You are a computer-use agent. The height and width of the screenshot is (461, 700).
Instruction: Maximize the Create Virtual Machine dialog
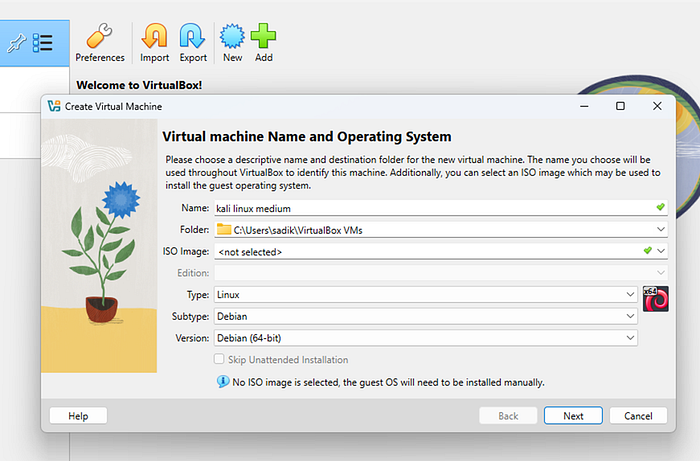pyautogui.click(x=620, y=106)
